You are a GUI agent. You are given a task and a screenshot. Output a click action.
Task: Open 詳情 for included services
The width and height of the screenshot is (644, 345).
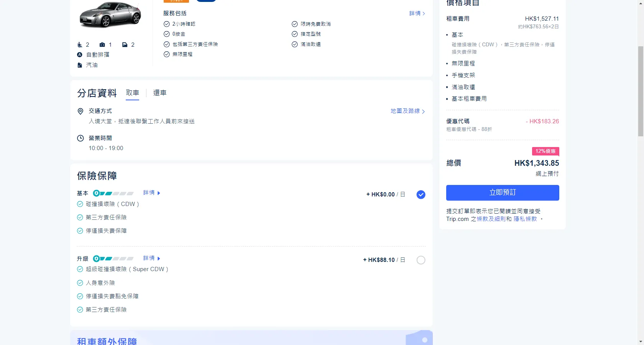[x=417, y=13]
